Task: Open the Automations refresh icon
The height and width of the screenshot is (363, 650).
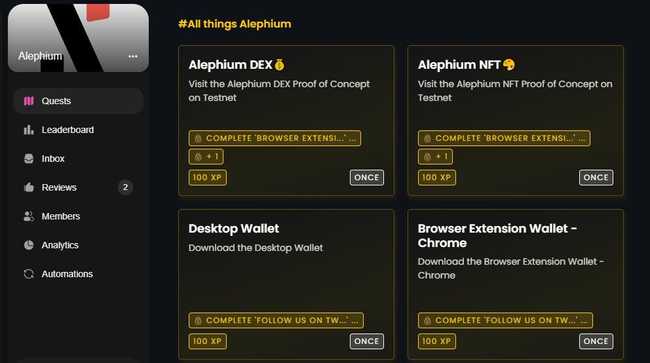Action: click(29, 274)
